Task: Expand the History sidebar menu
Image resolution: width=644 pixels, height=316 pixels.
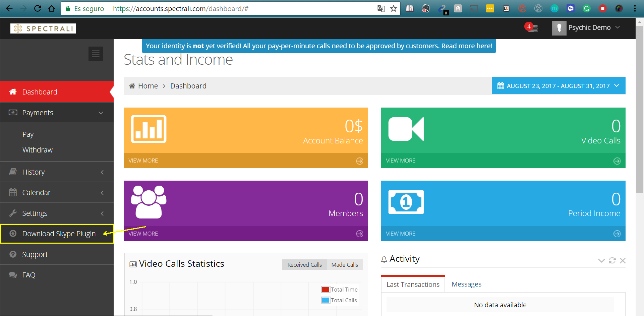Action: (x=57, y=172)
